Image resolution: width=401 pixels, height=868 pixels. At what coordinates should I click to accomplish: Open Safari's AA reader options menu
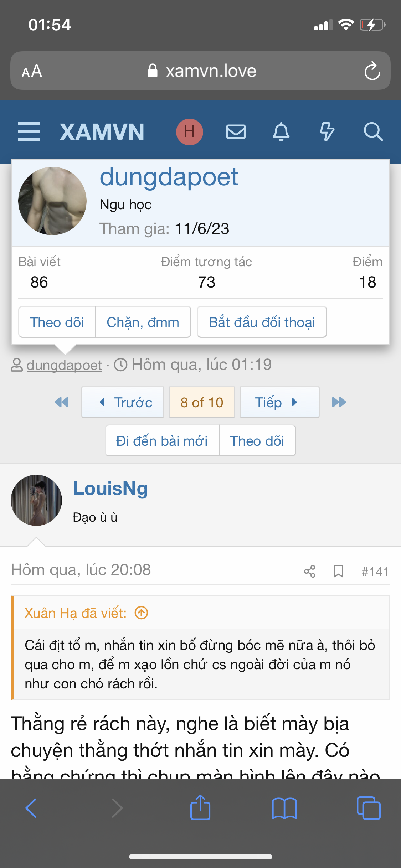coord(32,71)
